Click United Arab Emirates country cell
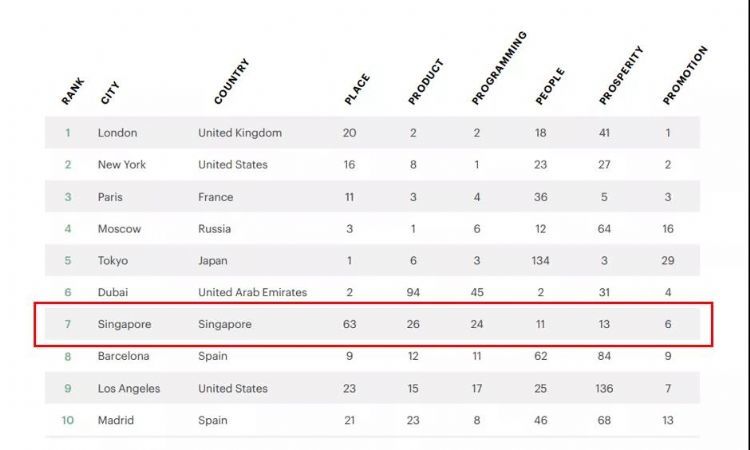 [x=252, y=293]
